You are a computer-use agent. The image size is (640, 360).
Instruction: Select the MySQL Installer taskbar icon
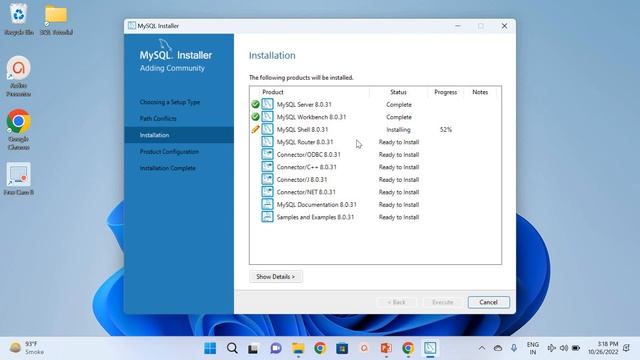[x=430, y=348]
